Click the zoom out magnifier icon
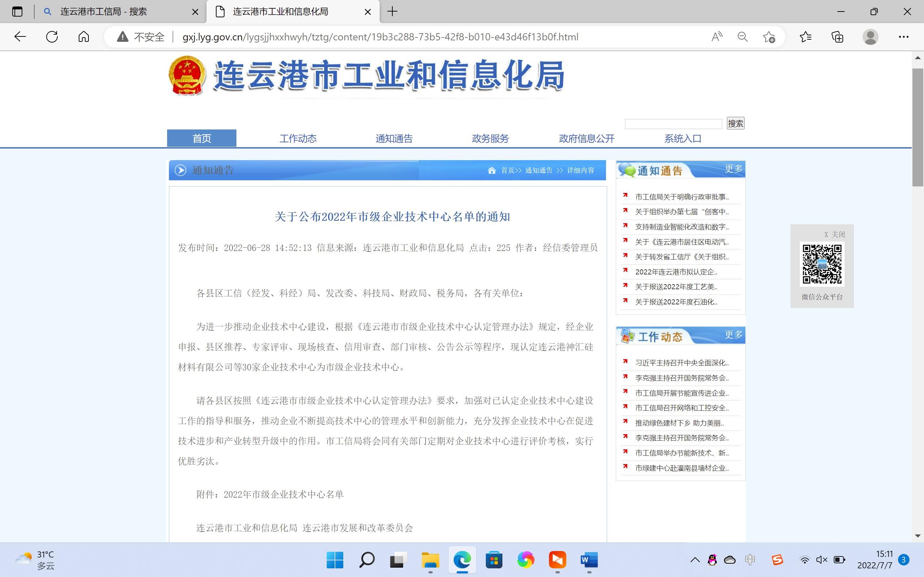Screen dimensions: 924x577 [743, 37]
